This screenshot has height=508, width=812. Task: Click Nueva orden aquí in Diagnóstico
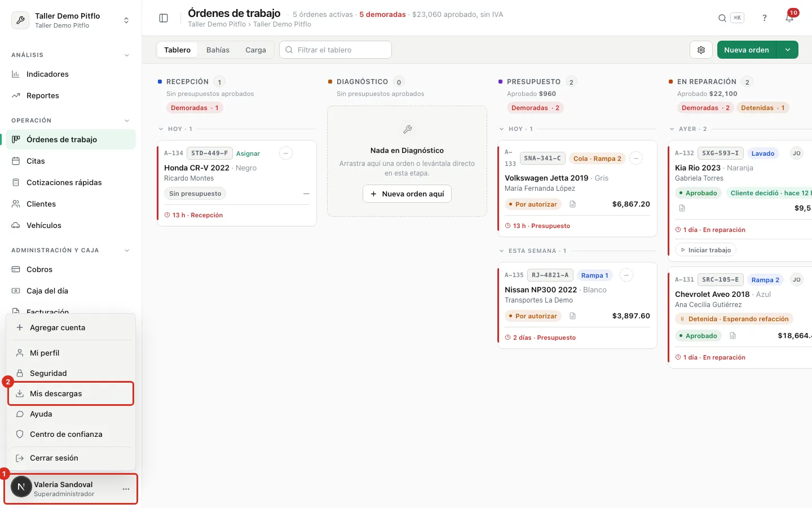407,194
